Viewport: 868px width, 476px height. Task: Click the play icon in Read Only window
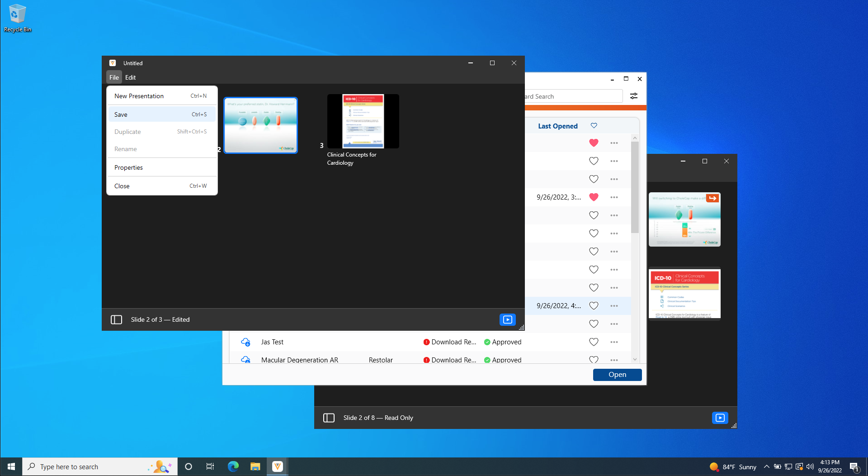720,418
